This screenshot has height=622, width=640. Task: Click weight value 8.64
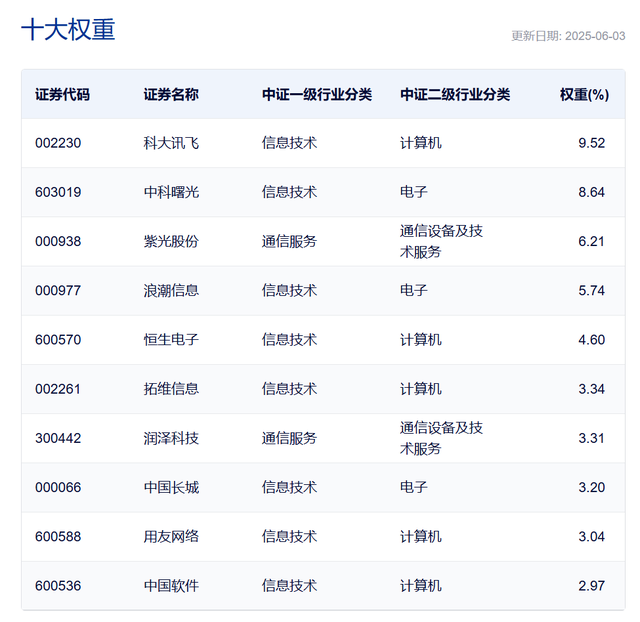591,192
